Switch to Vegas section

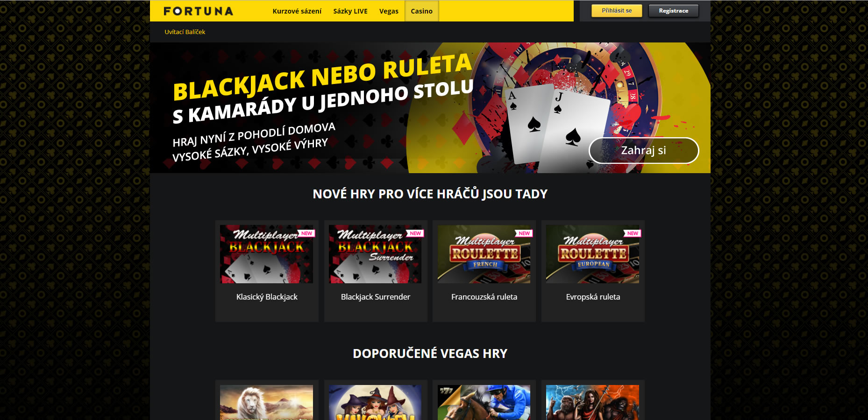pos(389,11)
